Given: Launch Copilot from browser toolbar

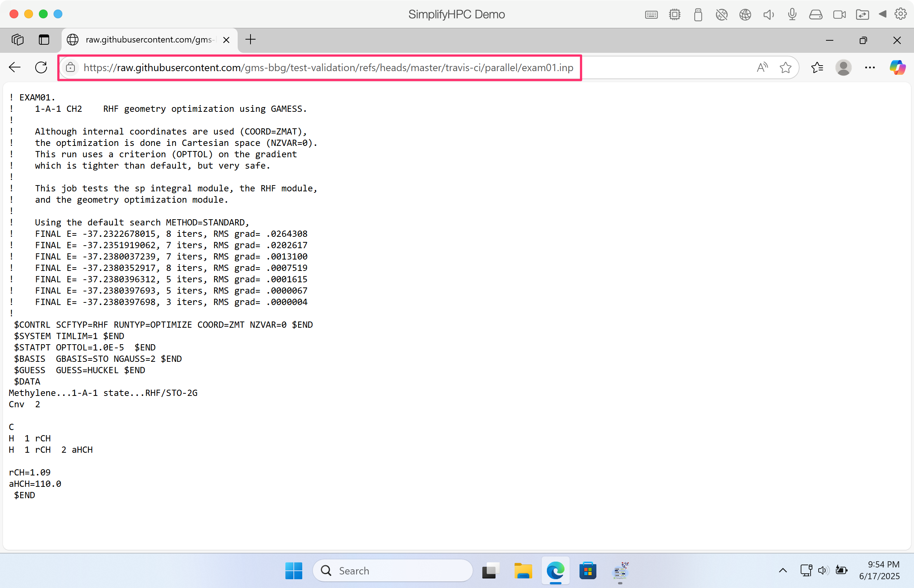Looking at the screenshot, I should click(897, 67).
